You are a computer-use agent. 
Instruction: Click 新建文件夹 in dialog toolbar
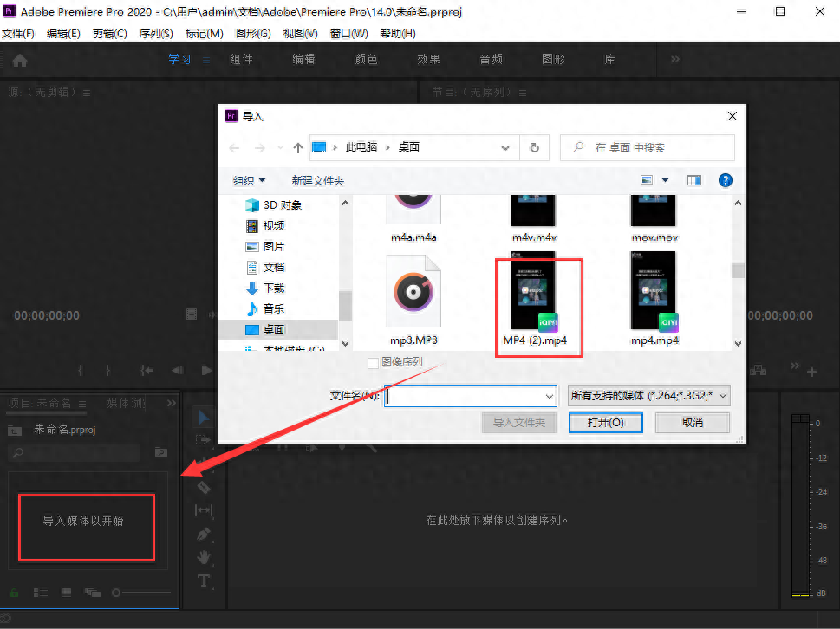pyautogui.click(x=317, y=181)
